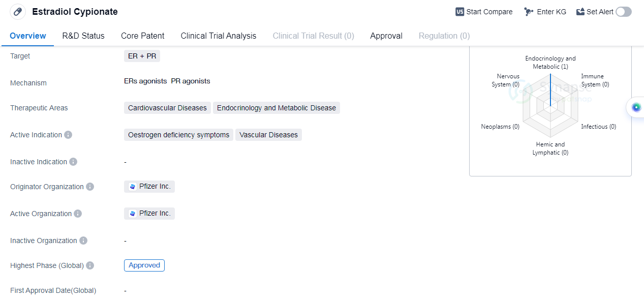Toggle the Set Alert switch

pos(623,12)
